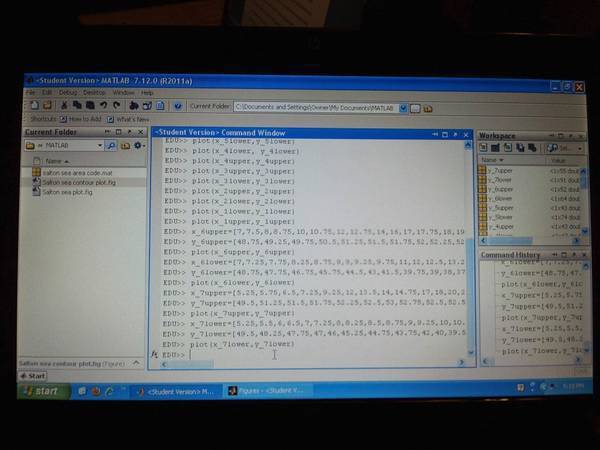The width and height of the screenshot is (600, 450).
Task: Click Open Variable icon in Workspace toolbar
Action: click(496, 147)
